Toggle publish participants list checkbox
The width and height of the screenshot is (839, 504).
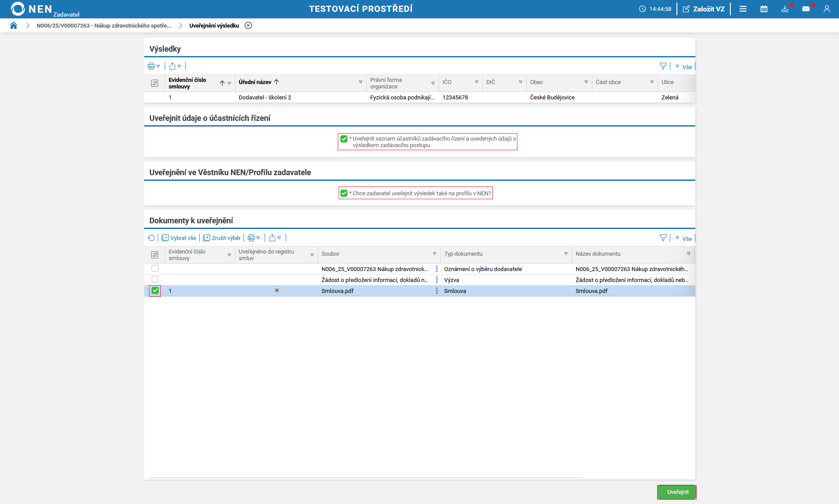[x=344, y=139]
